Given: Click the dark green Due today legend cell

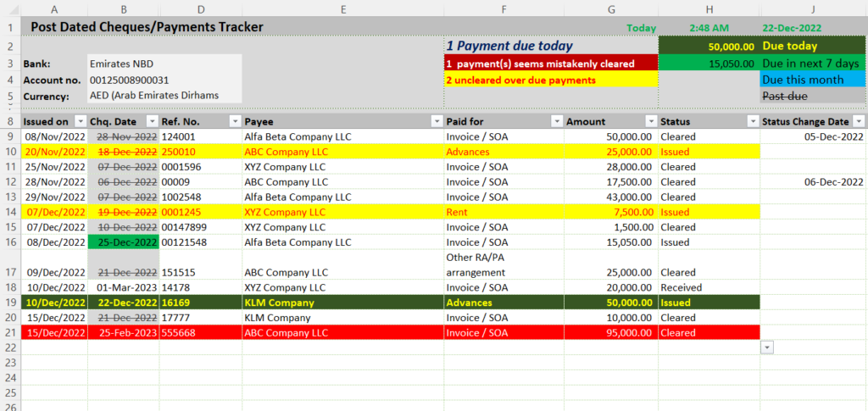Looking at the screenshot, I should (x=812, y=46).
